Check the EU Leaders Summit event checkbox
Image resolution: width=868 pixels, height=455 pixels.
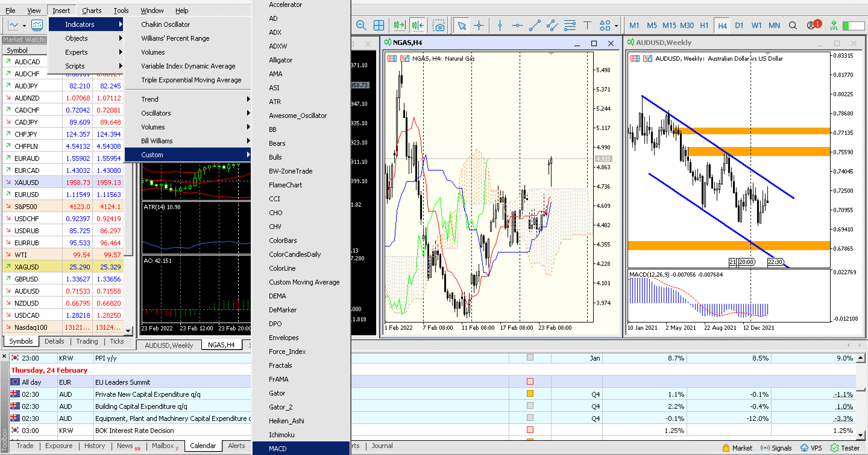click(530, 382)
